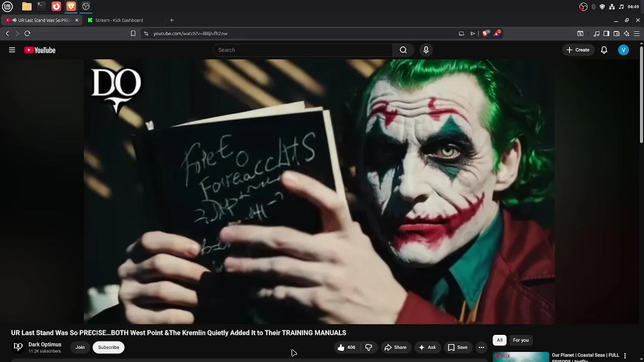The image size is (644, 362).
Task: Click the 04:49 clock in the panel
Action: tap(633, 7)
